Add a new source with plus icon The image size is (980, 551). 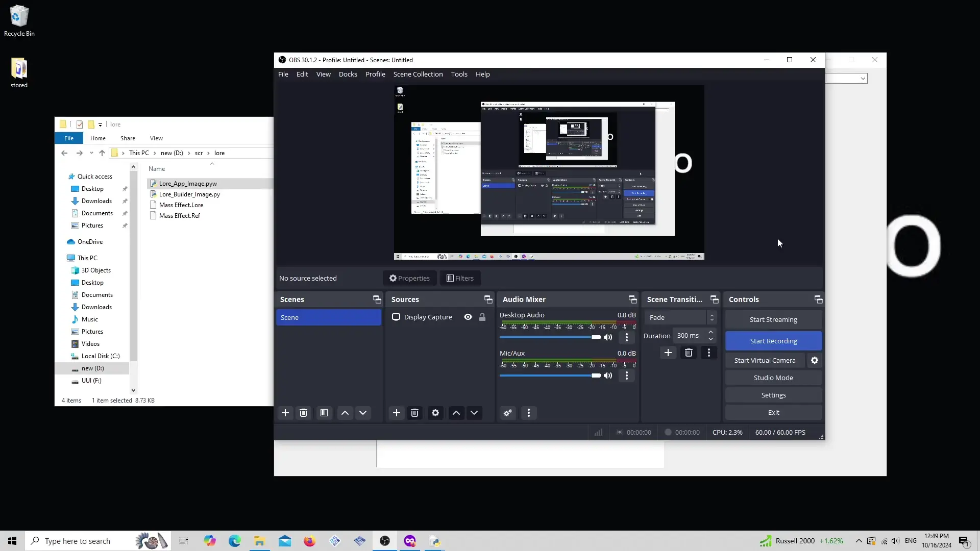tap(397, 413)
